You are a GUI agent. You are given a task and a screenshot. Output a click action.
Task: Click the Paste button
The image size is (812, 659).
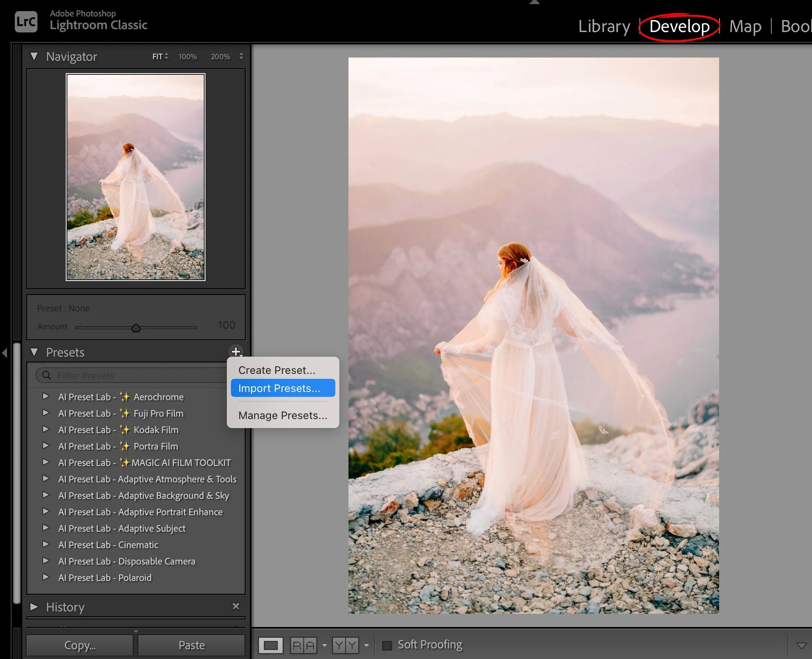tap(191, 645)
